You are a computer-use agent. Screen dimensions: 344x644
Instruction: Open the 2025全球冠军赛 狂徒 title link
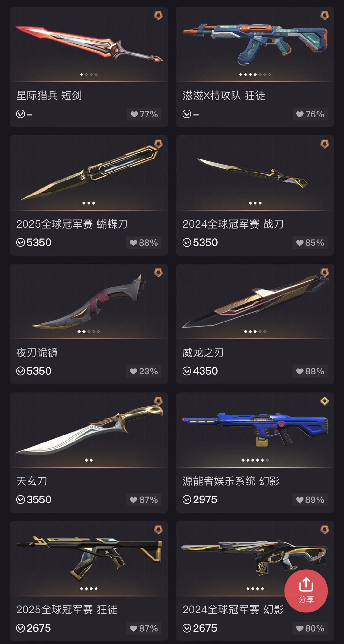(67, 610)
